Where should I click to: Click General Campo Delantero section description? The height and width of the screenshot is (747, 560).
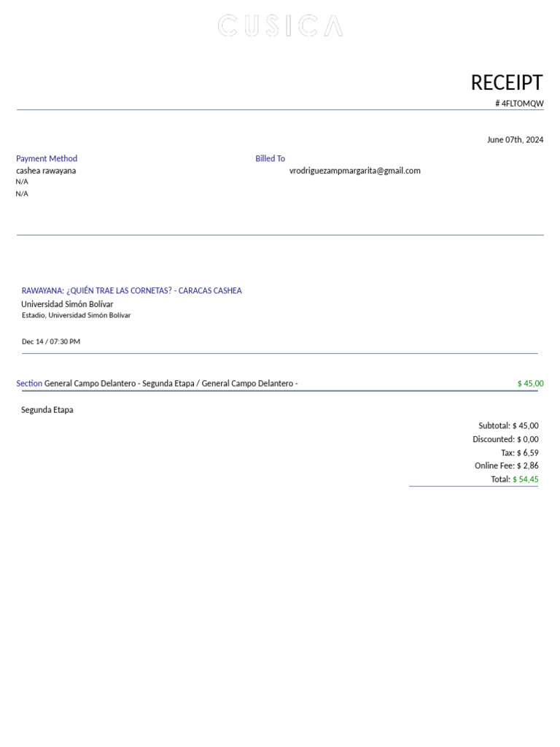(171, 383)
